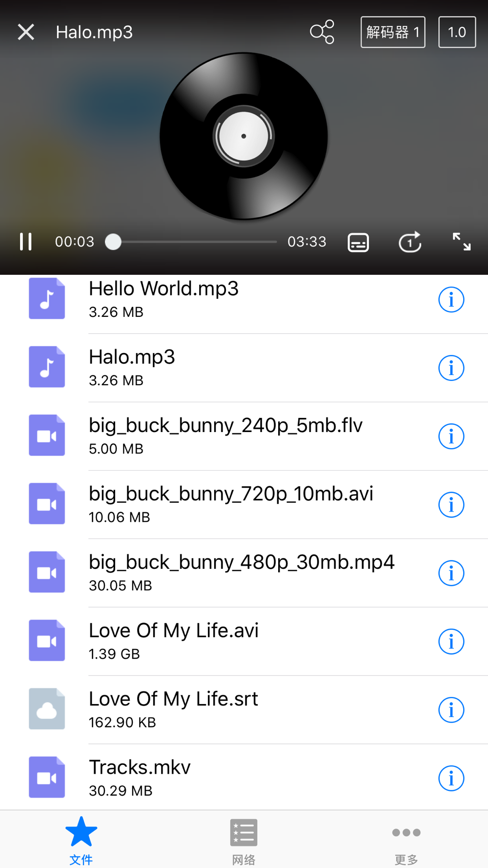Tap total duration 03:33 label
488x868 pixels.
click(307, 242)
